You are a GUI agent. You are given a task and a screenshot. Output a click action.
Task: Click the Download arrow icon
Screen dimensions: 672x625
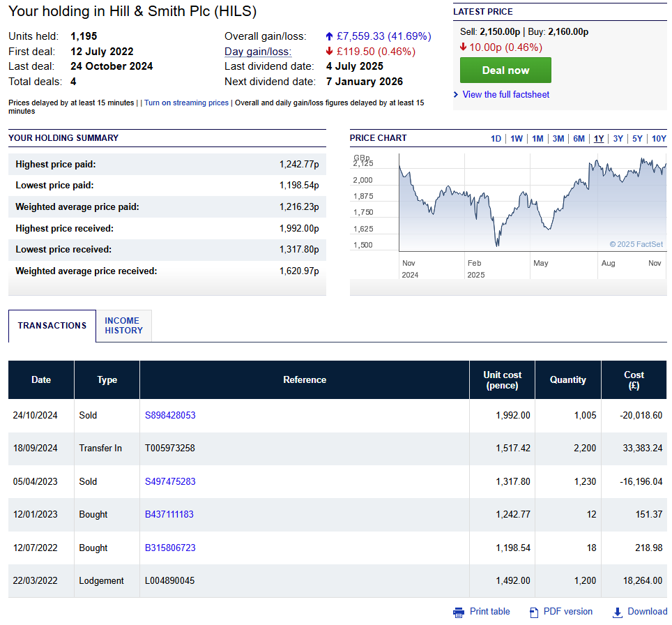pyautogui.click(x=617, y=612)
